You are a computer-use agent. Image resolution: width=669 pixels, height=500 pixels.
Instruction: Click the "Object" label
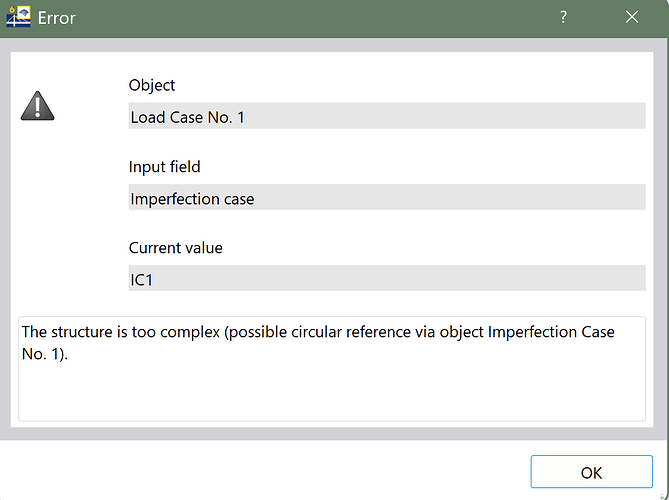pos(152,86)
